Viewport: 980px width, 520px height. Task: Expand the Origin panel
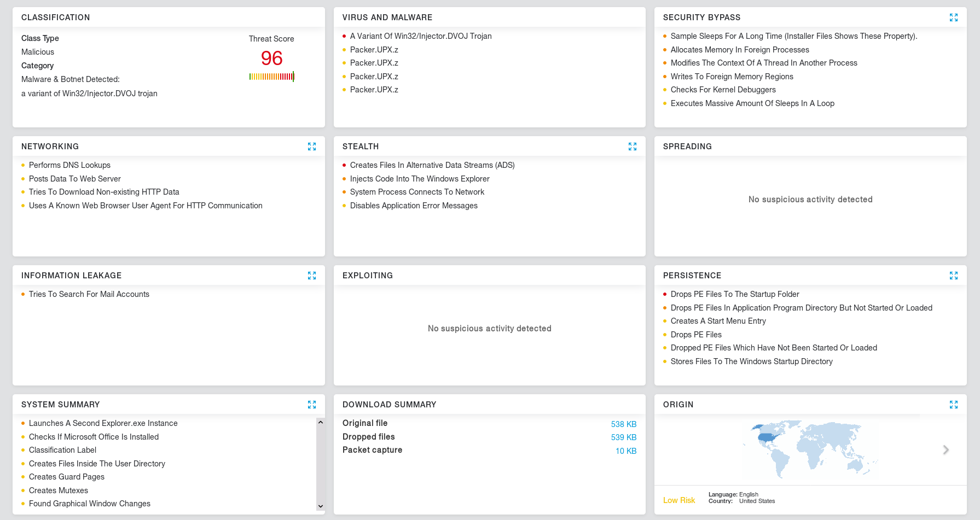[954, 405]
